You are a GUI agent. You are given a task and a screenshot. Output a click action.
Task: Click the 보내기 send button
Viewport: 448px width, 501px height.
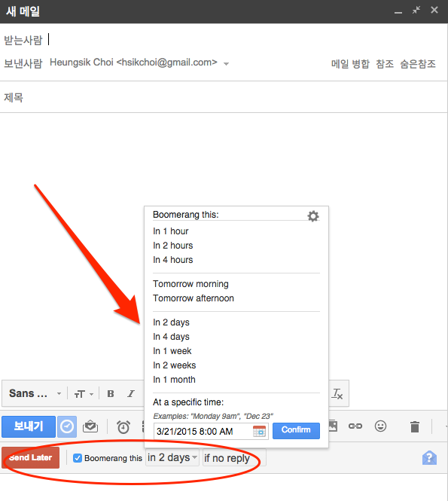29,426
